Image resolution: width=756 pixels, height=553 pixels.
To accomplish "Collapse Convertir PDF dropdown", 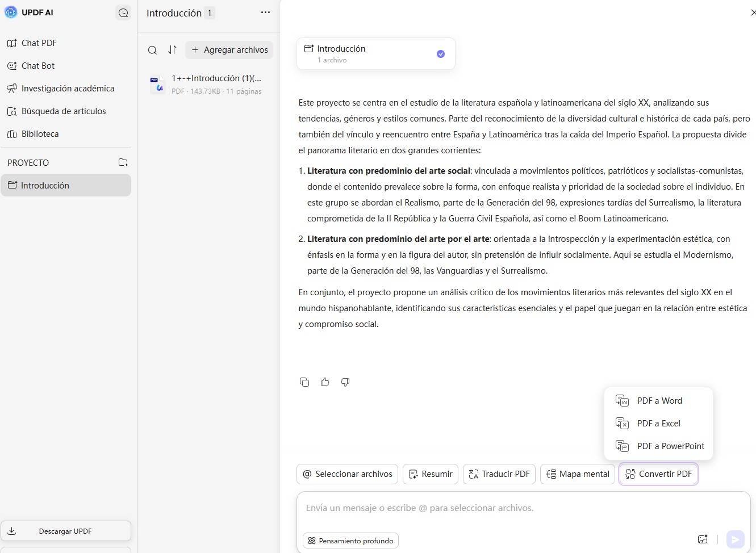I will pyautogui.click(x=659, y=474).
